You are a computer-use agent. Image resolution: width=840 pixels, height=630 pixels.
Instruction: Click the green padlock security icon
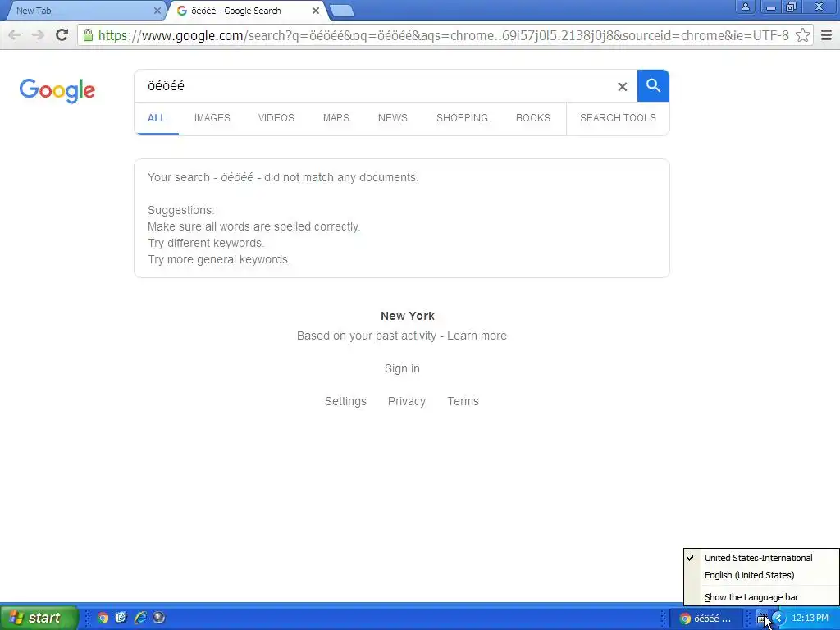point(88,35)
